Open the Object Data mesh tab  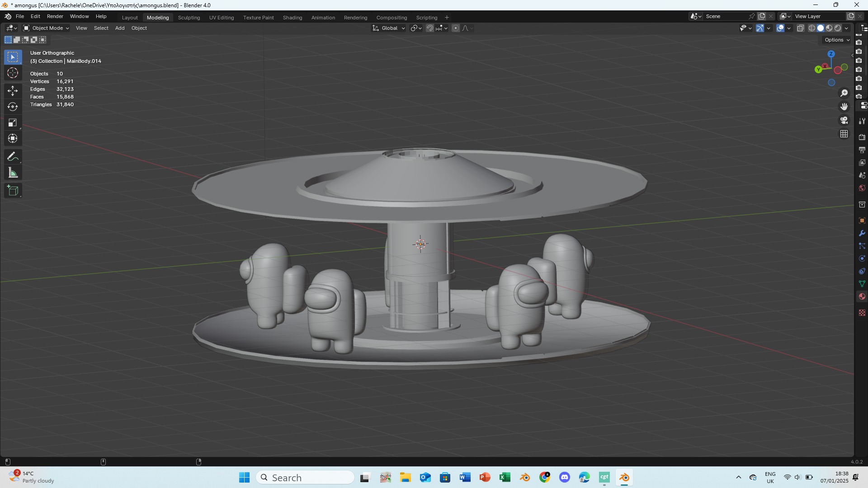click(862, 284)
